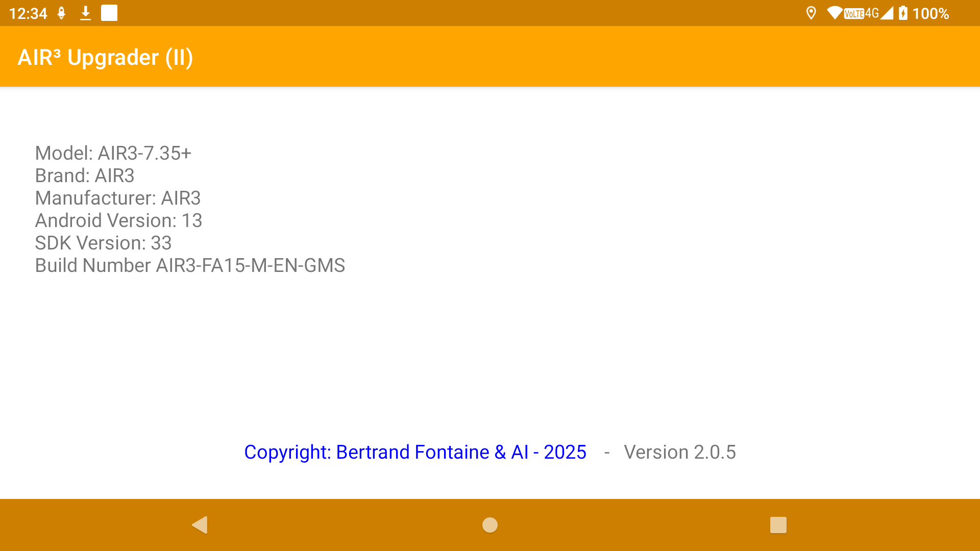The image size is (980, 551).
Task: Tap the Android back navigation button
Action: [200, 525]
